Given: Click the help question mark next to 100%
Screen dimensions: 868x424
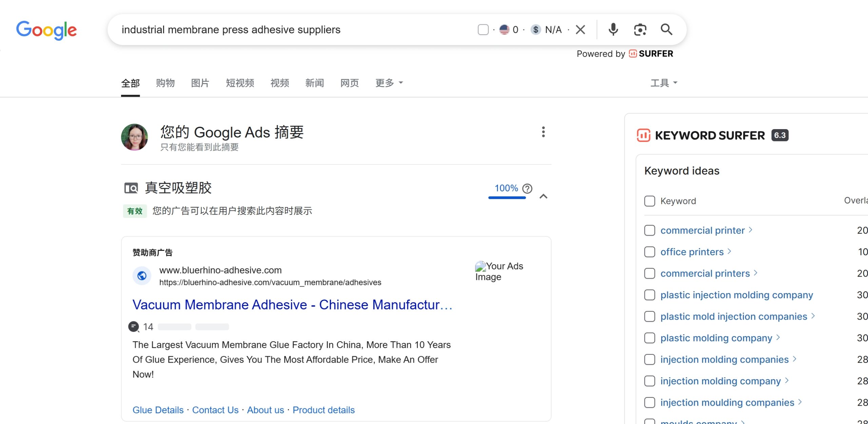Looking at the screenshot, I should pos(527,188).
